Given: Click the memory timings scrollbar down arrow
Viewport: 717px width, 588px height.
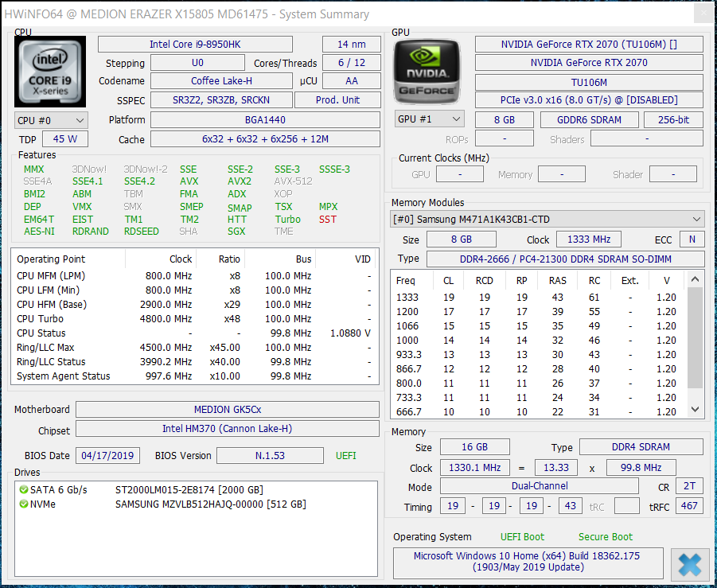Looking at the screenshot, I should [x=695, y=409].
